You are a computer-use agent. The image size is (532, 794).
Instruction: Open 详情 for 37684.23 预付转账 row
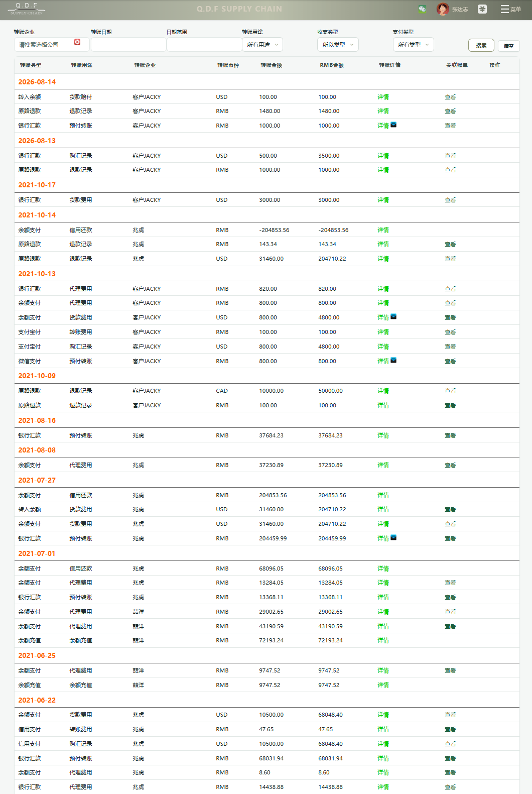tap(383, 435)
